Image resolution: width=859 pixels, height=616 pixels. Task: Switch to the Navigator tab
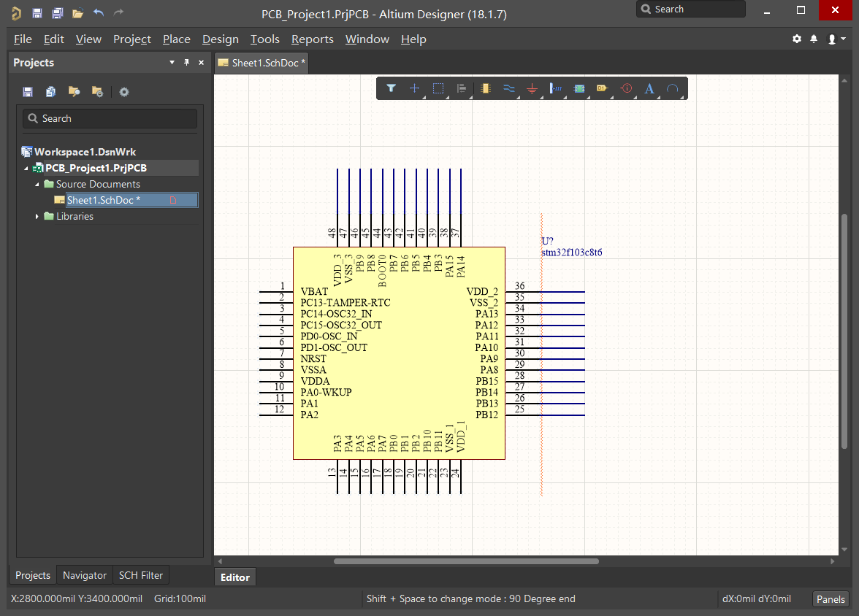[85, 575]
